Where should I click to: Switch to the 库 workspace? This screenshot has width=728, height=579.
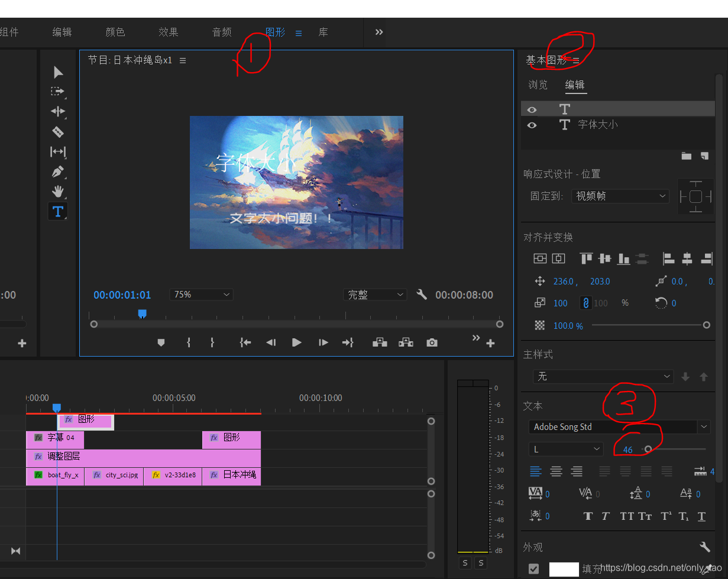click(323, 33)
